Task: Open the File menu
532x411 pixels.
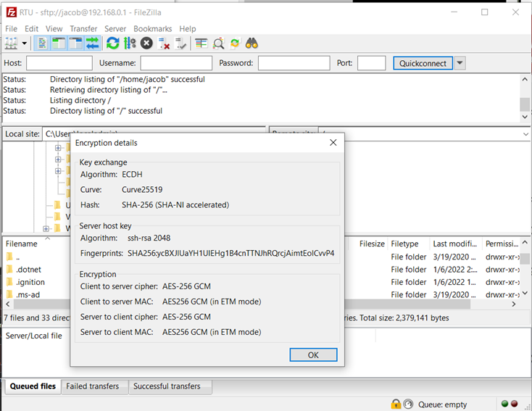Action: [11, 29]
